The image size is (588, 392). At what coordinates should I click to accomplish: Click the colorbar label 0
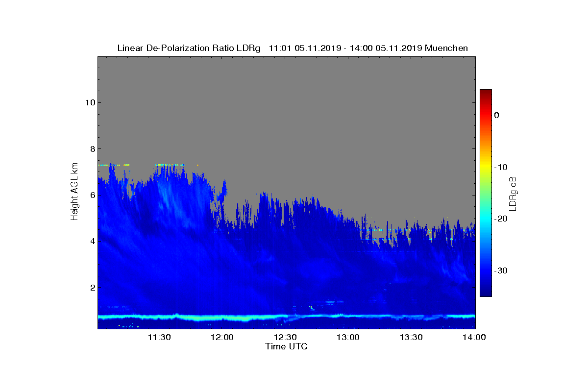(497, 115)
